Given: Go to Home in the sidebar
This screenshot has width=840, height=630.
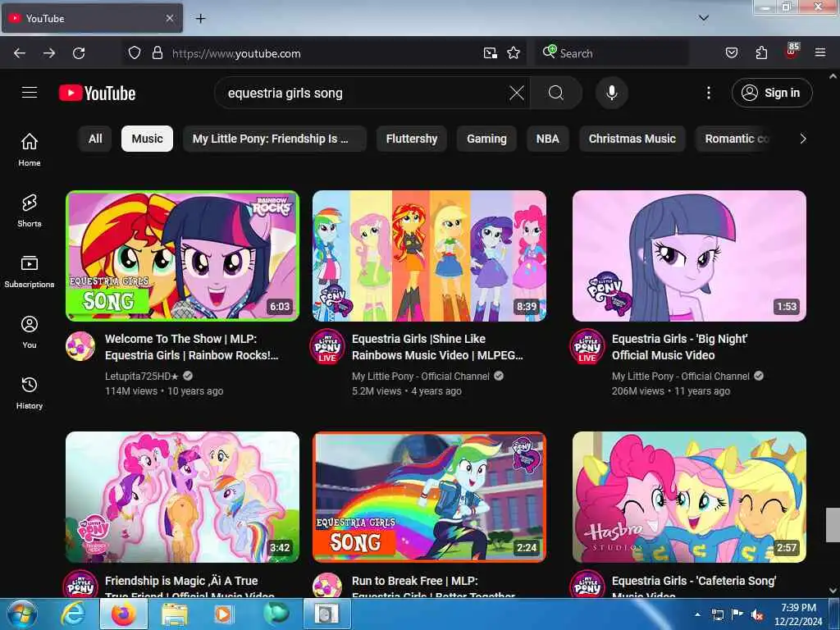Looking at the screenshot, I should pyautogui.click(x=30, y=149).
